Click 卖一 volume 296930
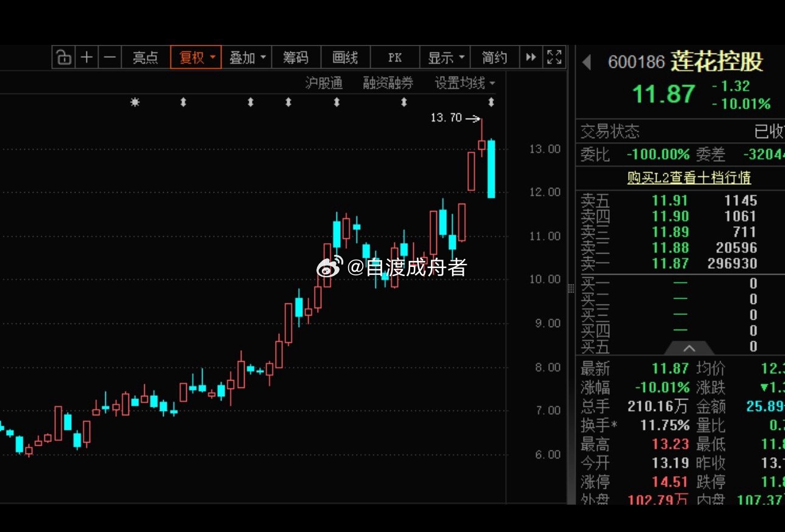 tap(732, 264)
